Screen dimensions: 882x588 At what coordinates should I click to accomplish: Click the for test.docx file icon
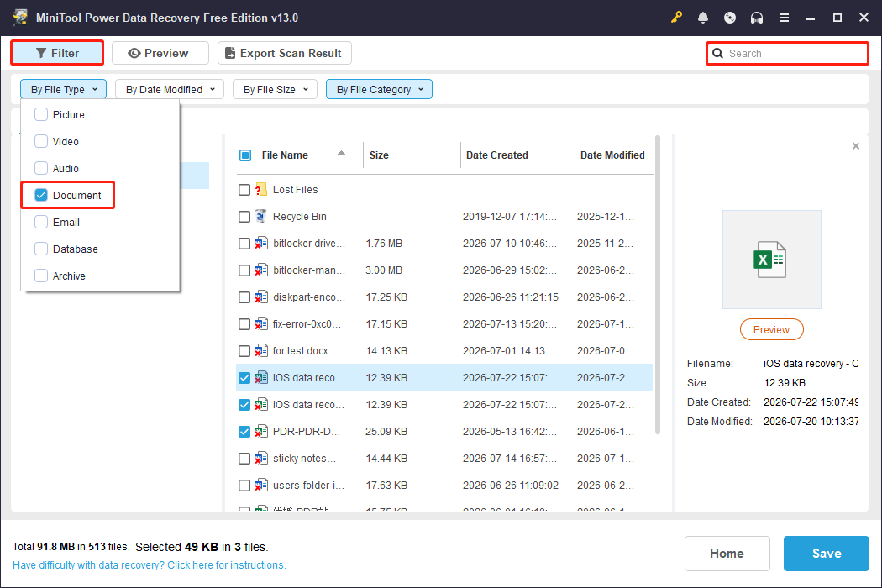260,350
